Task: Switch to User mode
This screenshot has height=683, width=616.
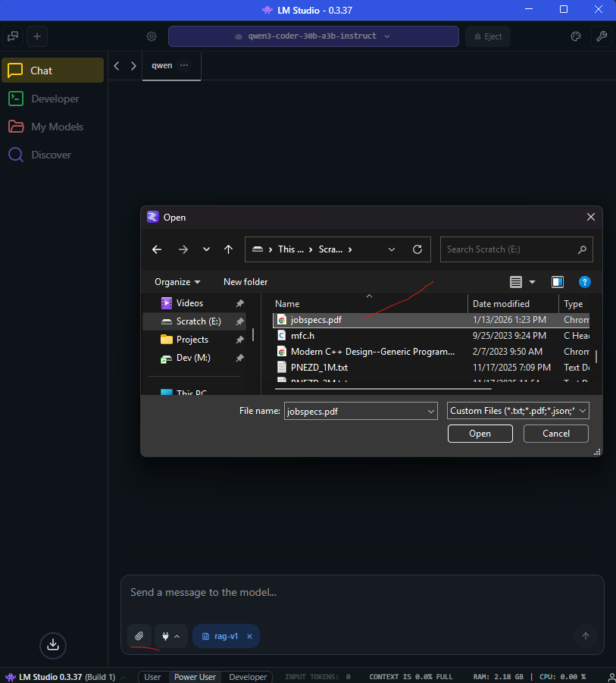Action: pos(152,677)
